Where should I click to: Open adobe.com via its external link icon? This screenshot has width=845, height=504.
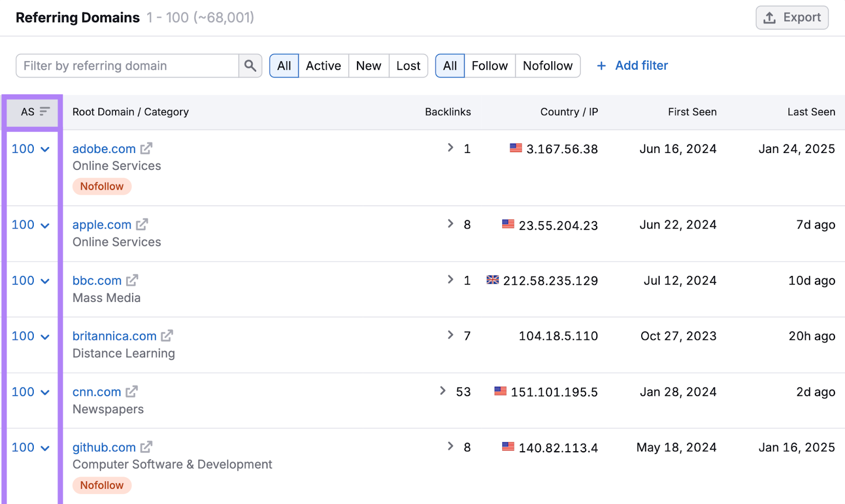point(146,148)
